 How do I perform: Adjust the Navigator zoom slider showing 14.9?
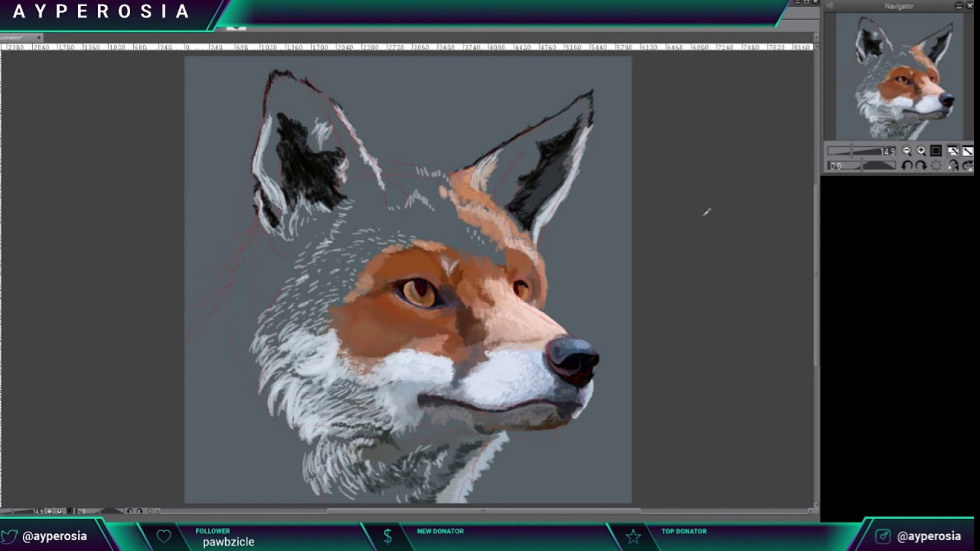point(861,151)
